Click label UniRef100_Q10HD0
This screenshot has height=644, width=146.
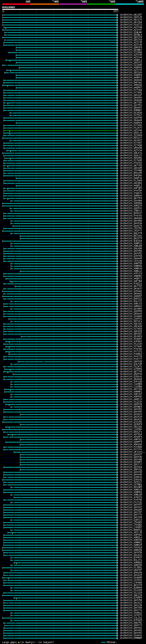coord(131,309)
